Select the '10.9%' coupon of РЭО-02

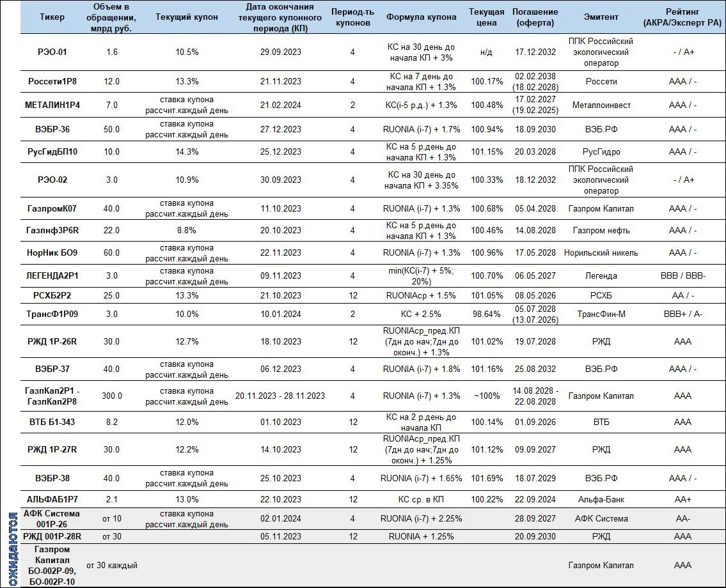point(187,180)
